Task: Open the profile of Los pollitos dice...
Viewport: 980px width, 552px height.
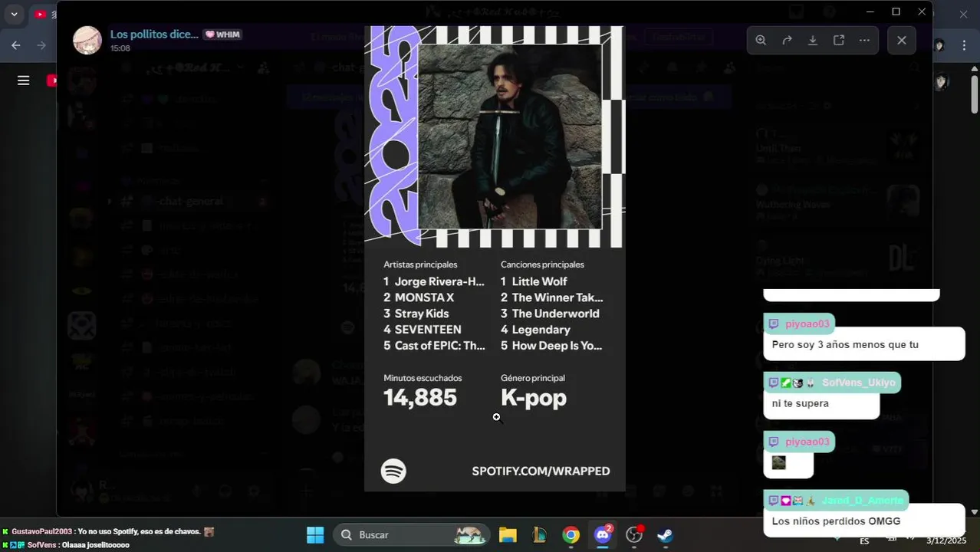Action: point(154,34)
